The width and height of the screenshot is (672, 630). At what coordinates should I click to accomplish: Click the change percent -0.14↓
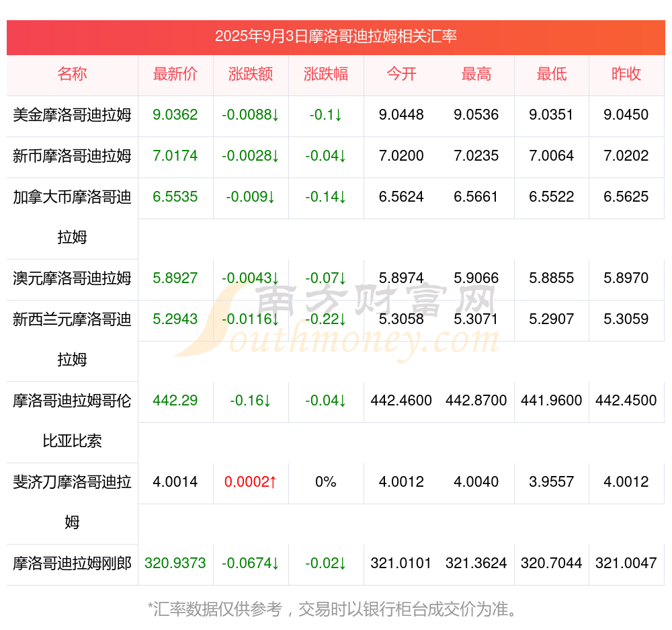[326, 197]
